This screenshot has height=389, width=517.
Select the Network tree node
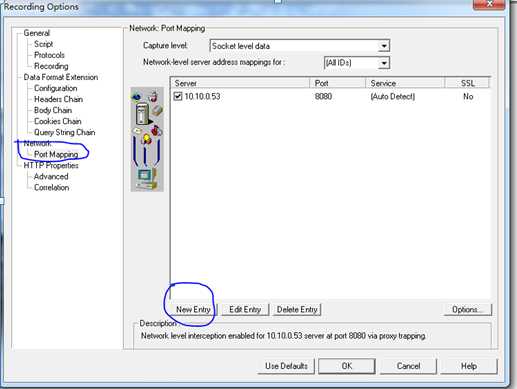click(x=37, y=143)
